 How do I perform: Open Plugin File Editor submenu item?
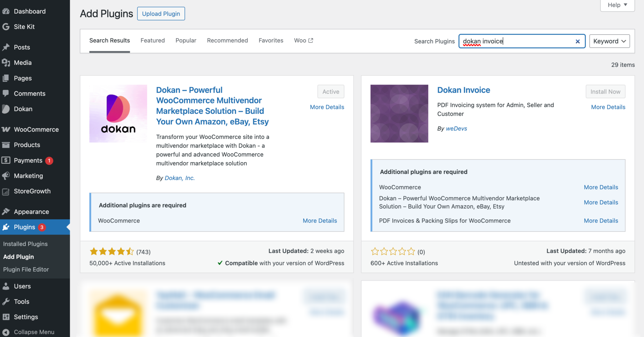click(26, 270)
